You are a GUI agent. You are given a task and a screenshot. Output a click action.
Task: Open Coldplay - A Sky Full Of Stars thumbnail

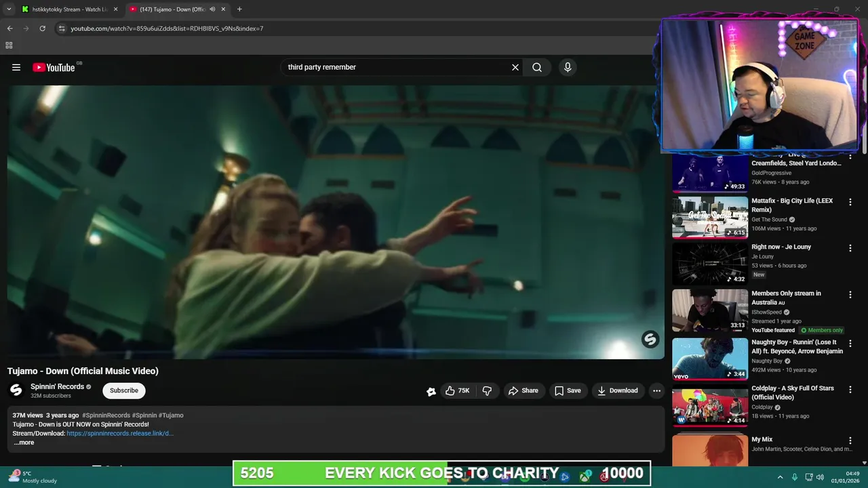pyautogui.click(x=710, y=406)
